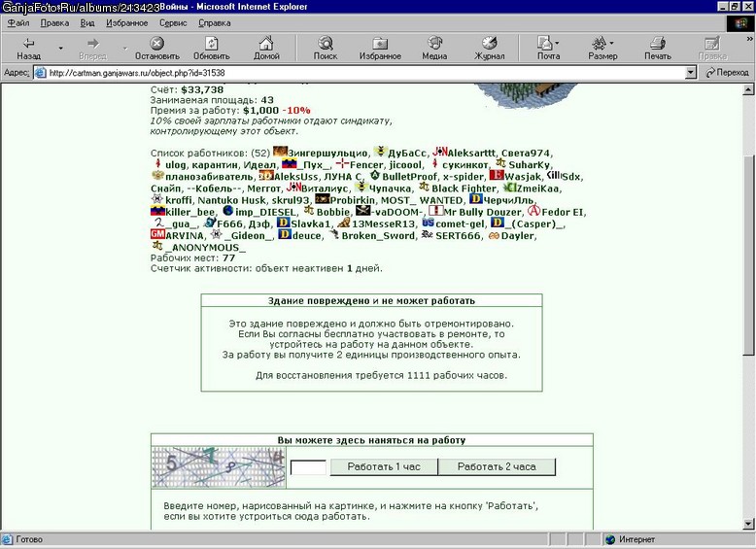The image size is (756, 549).
Task: Click icon next to comet-gel
Action: point(428,223)
